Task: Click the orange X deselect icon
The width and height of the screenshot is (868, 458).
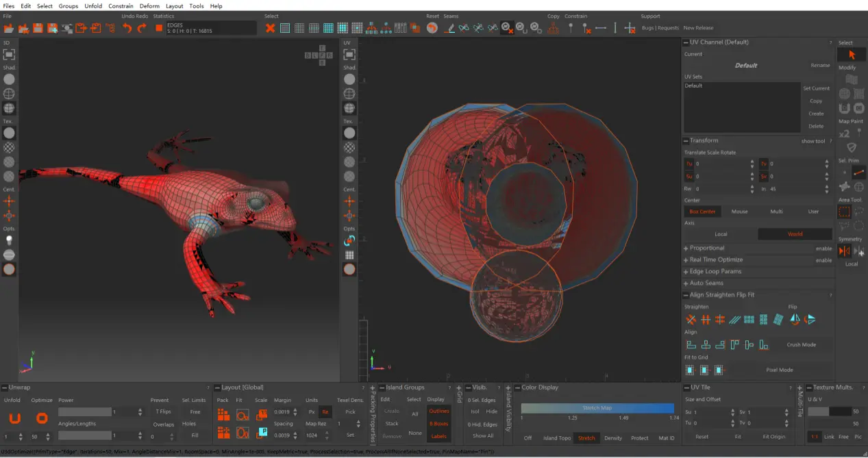Action: click(270, 28)
